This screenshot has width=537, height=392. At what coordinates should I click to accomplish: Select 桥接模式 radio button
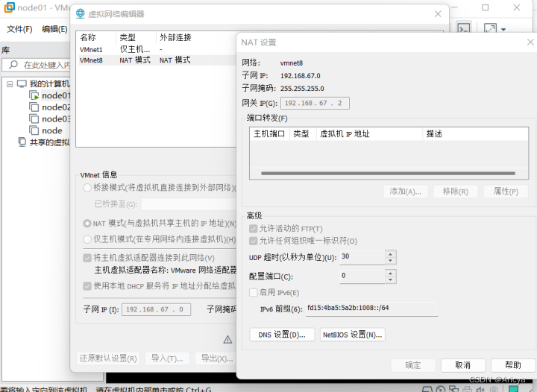tap(87, 188)
